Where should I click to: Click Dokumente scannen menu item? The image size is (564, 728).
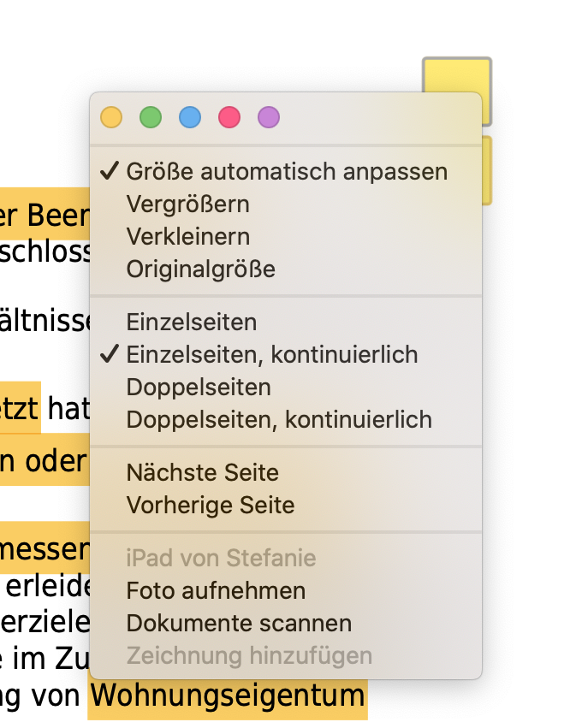pyautogui.click(x=239, y=624)
